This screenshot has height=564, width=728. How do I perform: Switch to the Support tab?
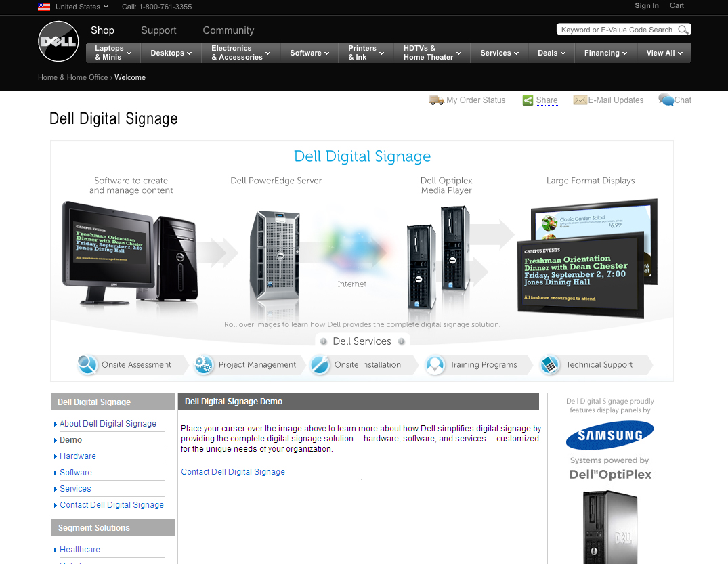(x=158, y=30)
